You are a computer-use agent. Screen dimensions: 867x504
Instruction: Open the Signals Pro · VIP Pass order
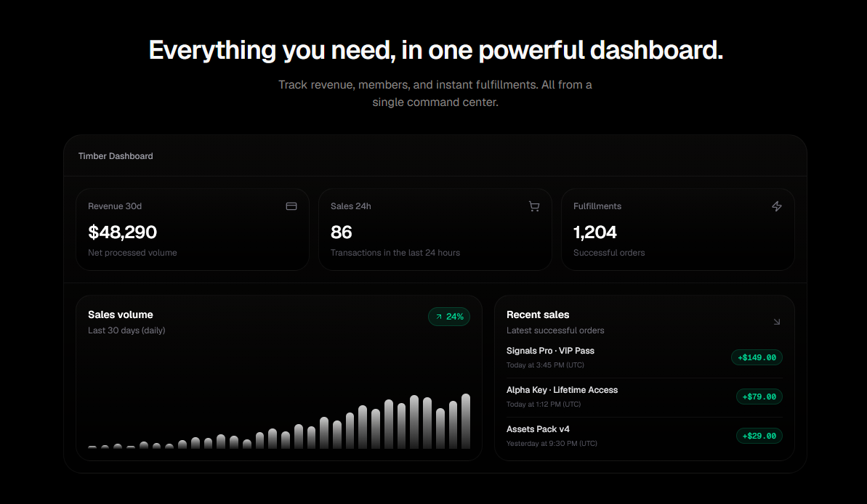(644, 357)
